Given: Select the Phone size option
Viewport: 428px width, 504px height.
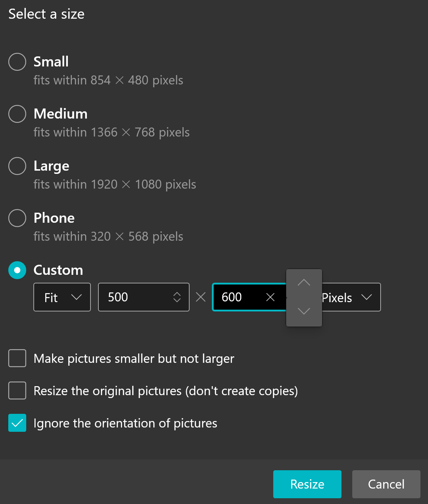Looking at the screenshot, I should (x=17, y=218).
